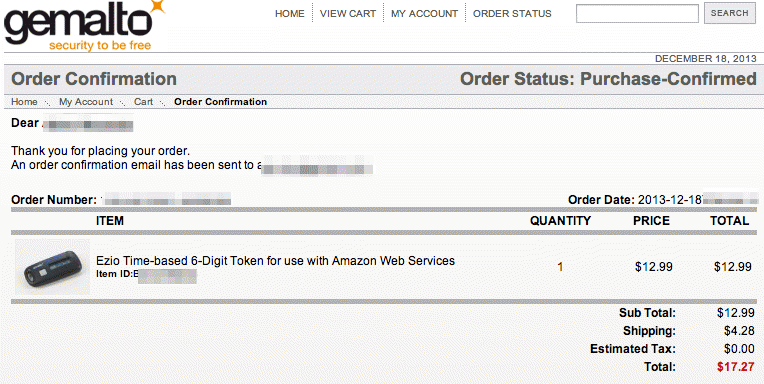This screenshot has height=384, width=764.
Task: Click the Ezio Time-based 6-Digit Token title
Action: (x=275, y=261)
